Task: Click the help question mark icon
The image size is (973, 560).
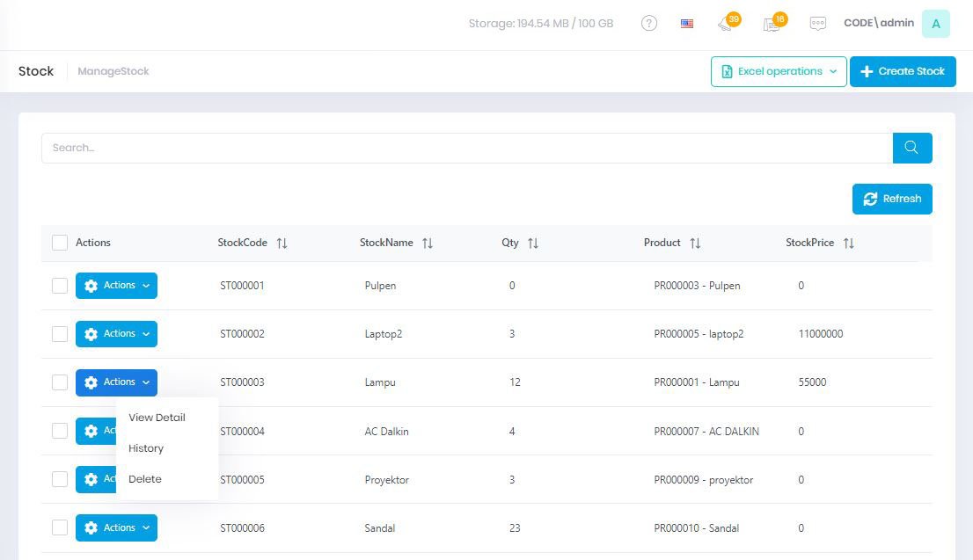Action: pyautogui.click(x=649, y=24)
